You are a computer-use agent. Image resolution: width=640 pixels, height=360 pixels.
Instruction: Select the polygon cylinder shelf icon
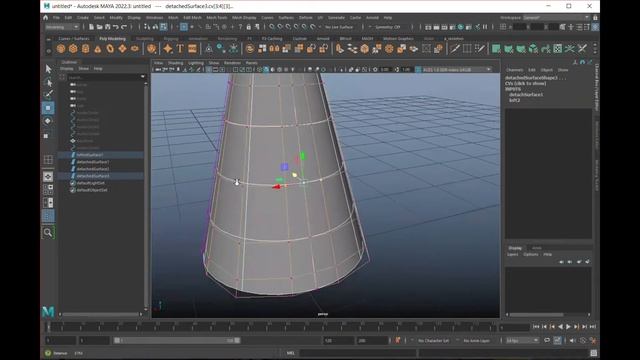pos(85,49)
